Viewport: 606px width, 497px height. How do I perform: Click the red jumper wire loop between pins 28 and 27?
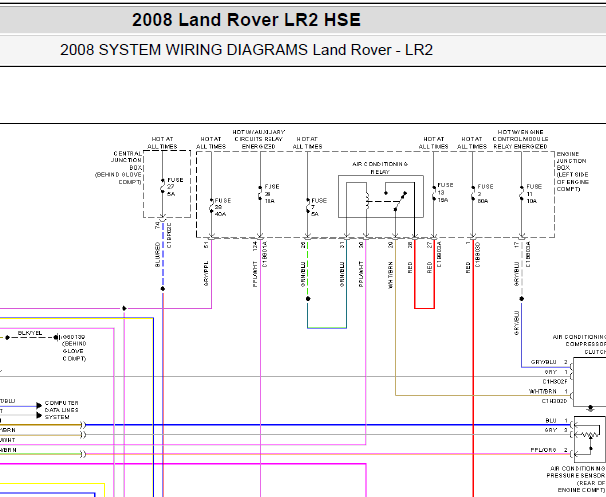pos(424,275)
